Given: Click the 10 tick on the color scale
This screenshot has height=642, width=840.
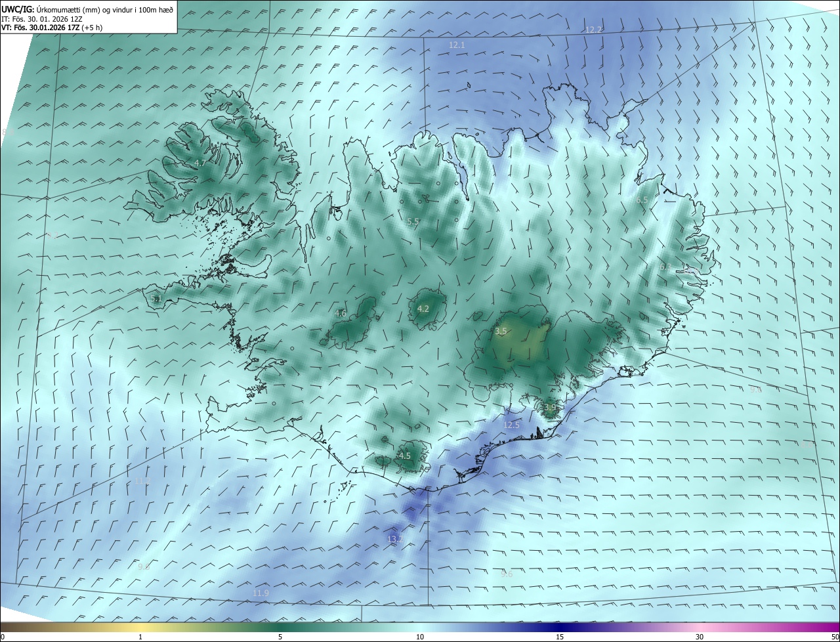Looking at the screenshot, I should tap(420, 637).
